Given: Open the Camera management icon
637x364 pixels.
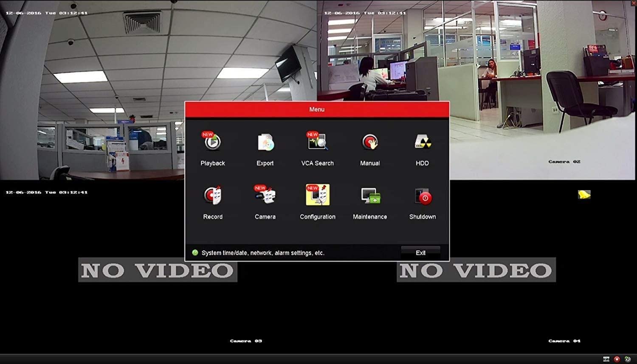Looking at the screenshot, I should click(265, 195).
